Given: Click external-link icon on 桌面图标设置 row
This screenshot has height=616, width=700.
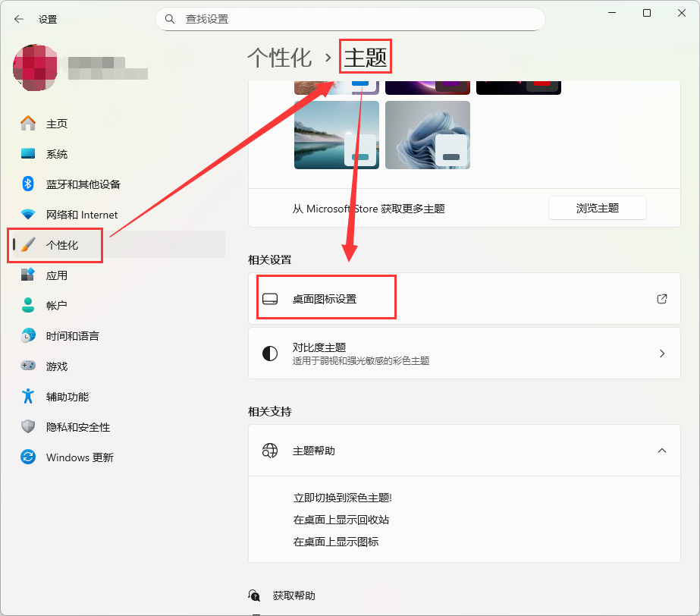Looking at the screenshot, I should click(661, 299).
